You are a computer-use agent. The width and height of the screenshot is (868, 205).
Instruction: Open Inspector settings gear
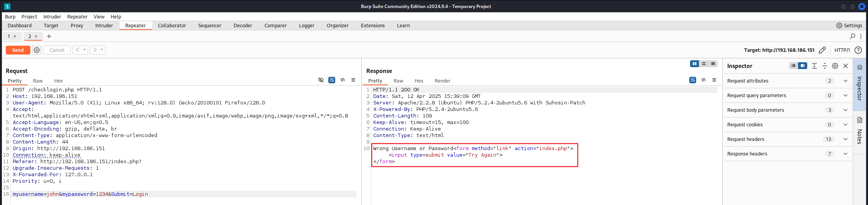point(835,66)
